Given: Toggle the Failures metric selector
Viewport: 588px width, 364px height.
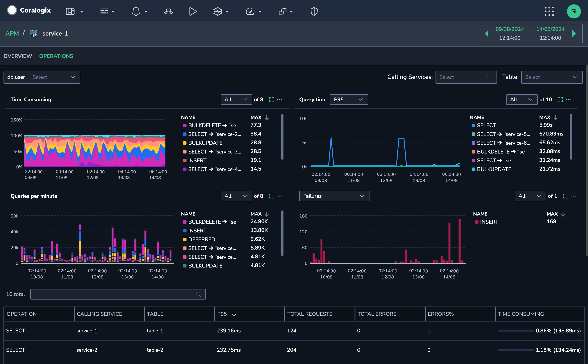Looking at the screenshot, I should (333, 196).
